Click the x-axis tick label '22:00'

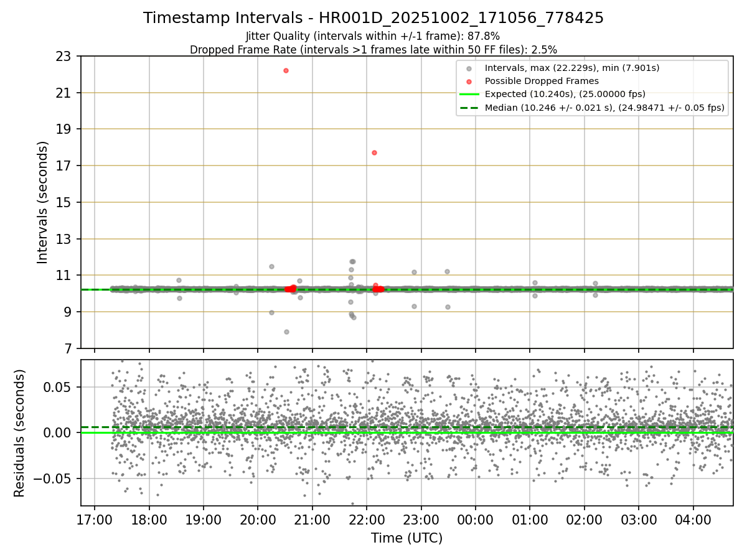(367, 520)
